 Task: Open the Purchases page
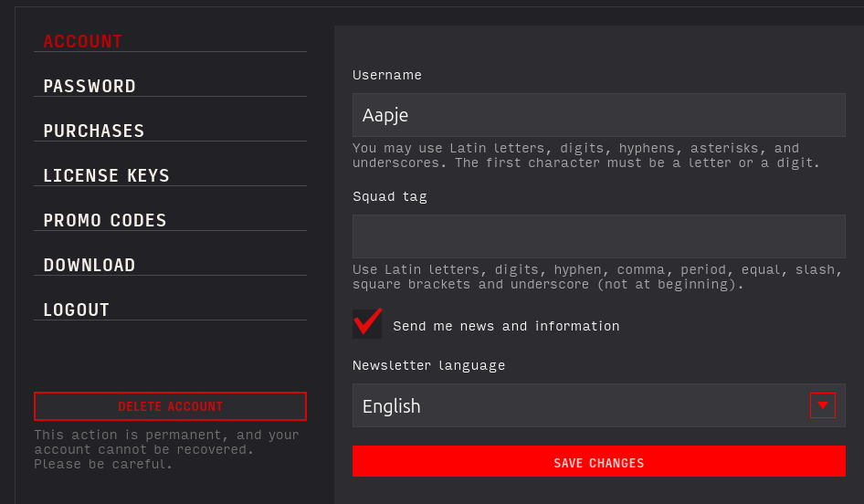[x=94, y=131]
